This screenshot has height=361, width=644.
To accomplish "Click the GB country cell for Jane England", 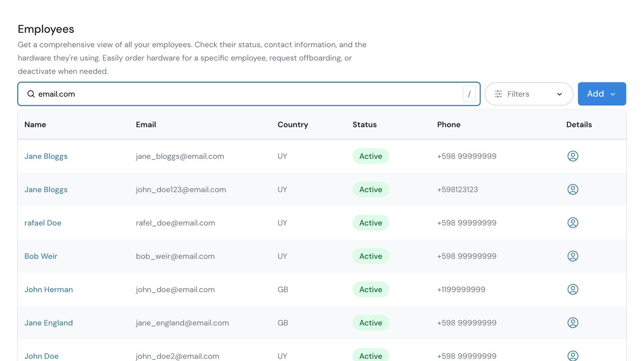I will 283,323.
